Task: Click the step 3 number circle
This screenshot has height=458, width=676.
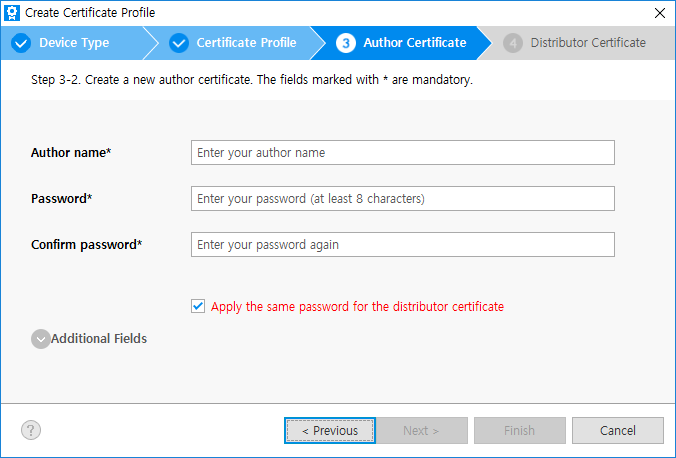Action: click(346, 43)
